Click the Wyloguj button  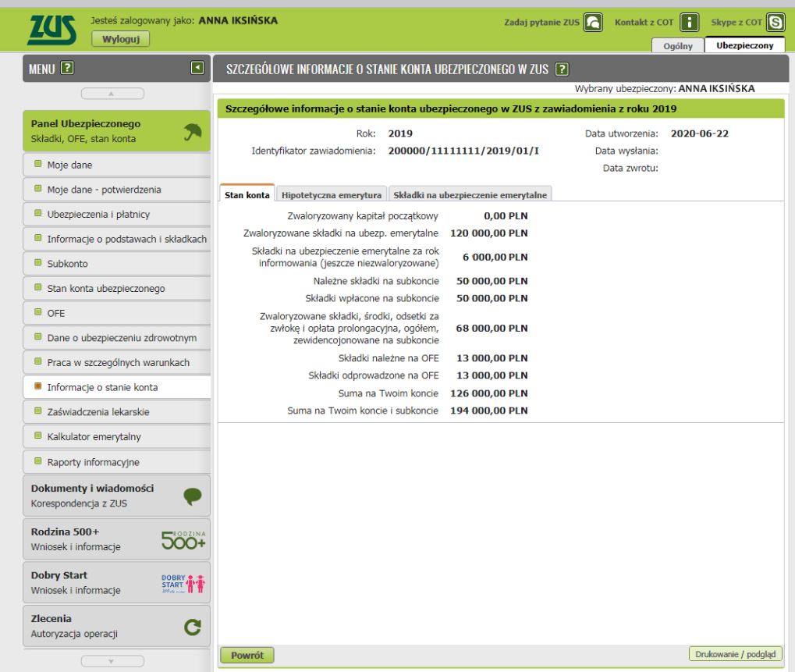(x=120, y=37)
